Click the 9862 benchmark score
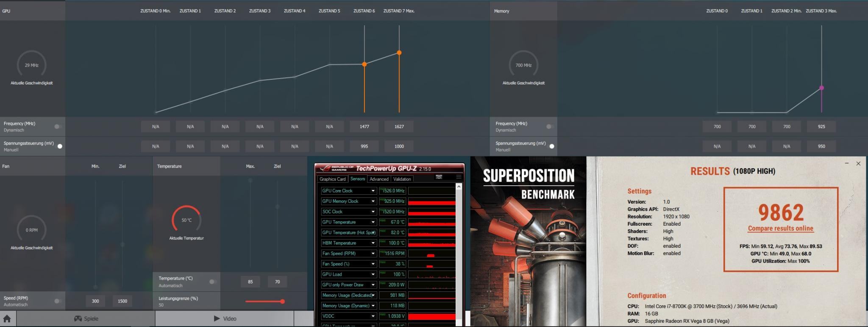The image size is (868, 327). [781, 212]
